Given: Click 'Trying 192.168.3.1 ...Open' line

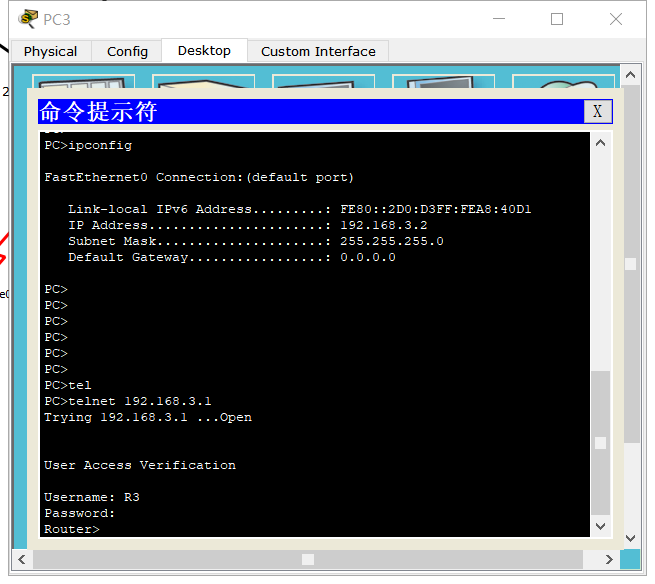Looking at the screenshot, I should 148,417.
